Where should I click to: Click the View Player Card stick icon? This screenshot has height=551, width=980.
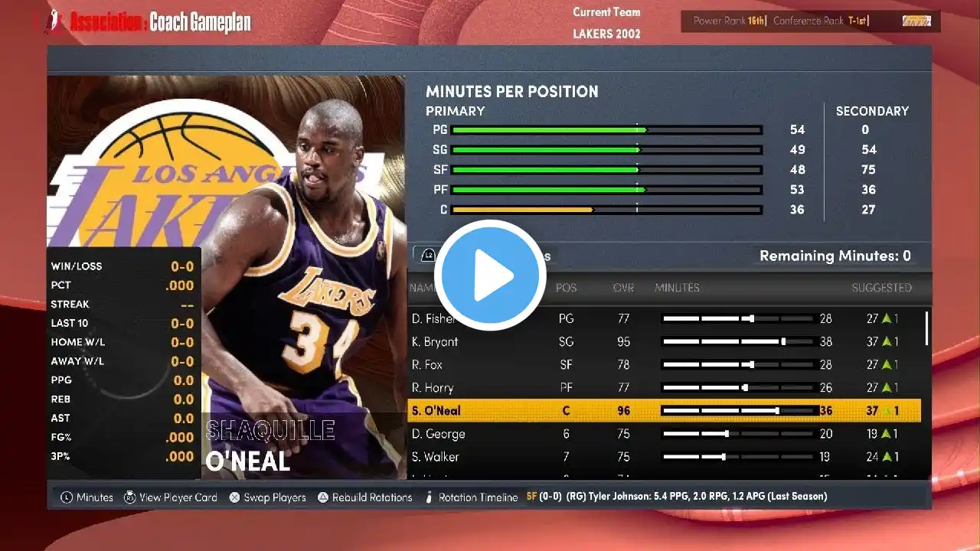click(x=130, y=497)
